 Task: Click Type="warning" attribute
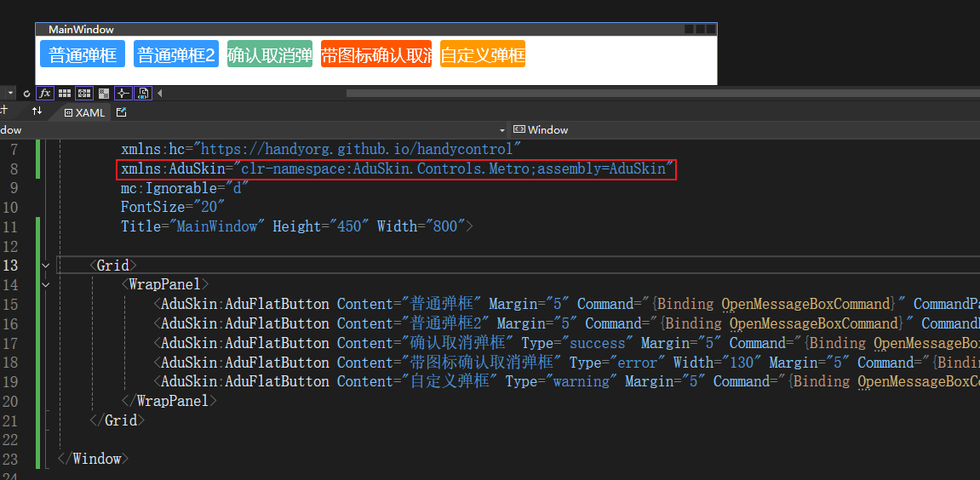tap(561, 381)
